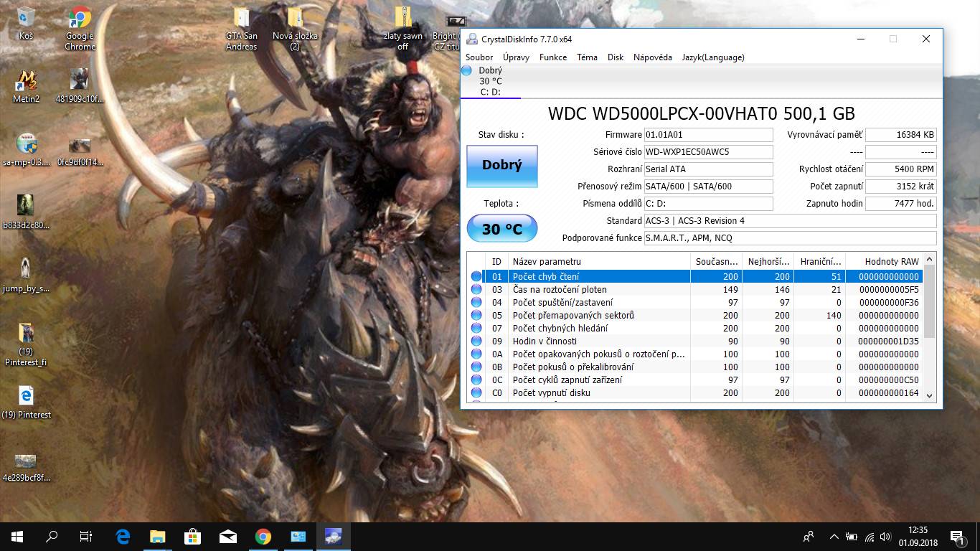Select the Koš recycle bin desktop icon
This screenshot has height=551, width=980.
pyautogui.click(x=26, y=24)
